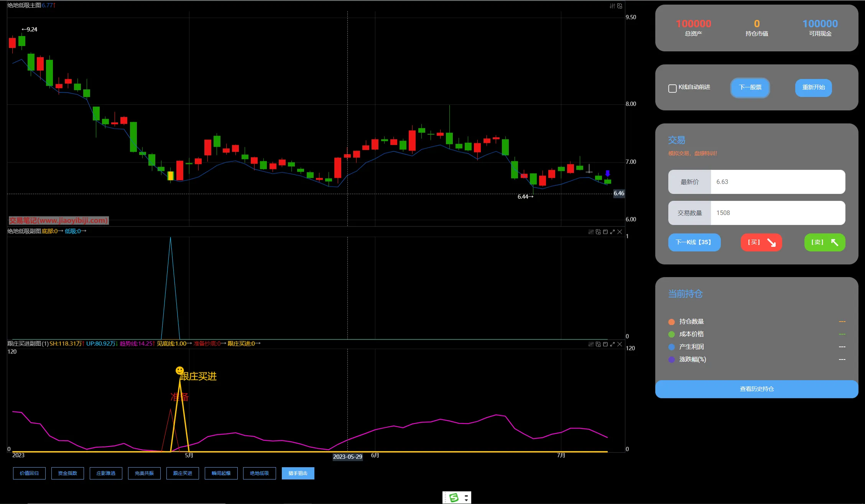Click window-restore icon on 绝地低吸副图 panel
Viewport: 865px width, 504px height.
(x=605, y=232)
